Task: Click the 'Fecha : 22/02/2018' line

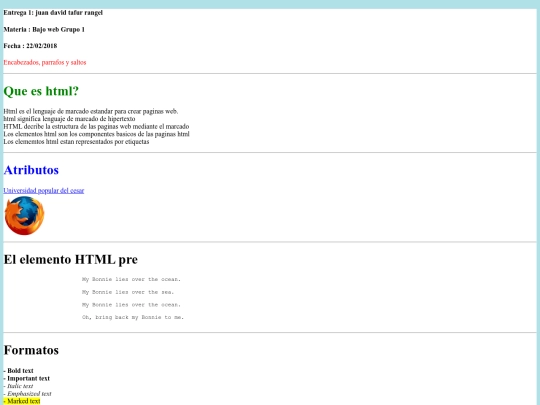Action: 30,46
